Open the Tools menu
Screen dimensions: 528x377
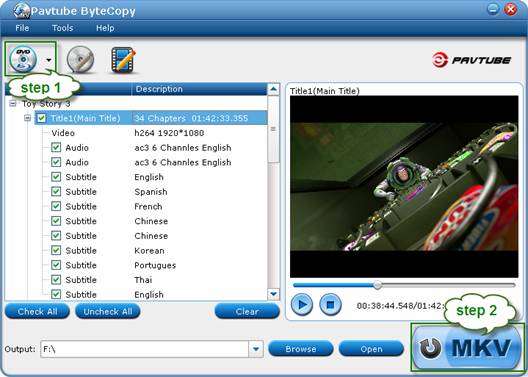pos(63,28)
